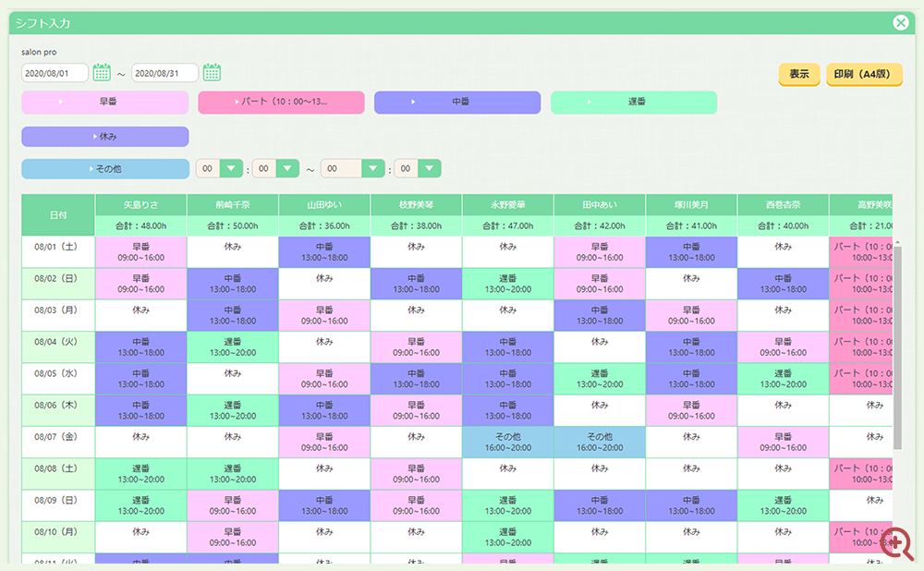
Task: Click the 枝野美琴 column header
Action: click(x=416, y=204)
